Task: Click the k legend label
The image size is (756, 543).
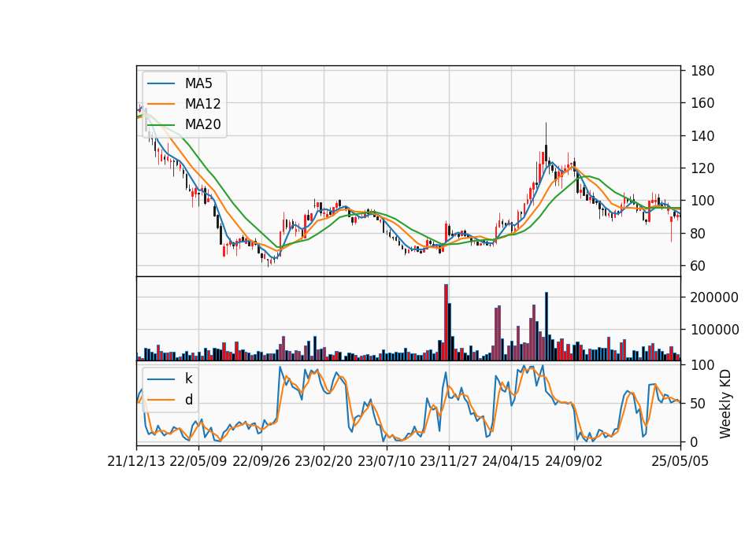Action: (188, 379)
